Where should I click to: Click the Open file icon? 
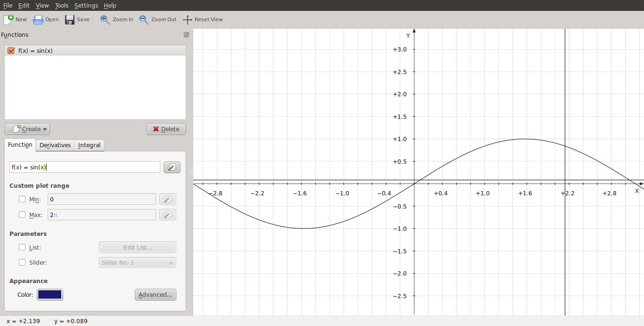(38, 19)
